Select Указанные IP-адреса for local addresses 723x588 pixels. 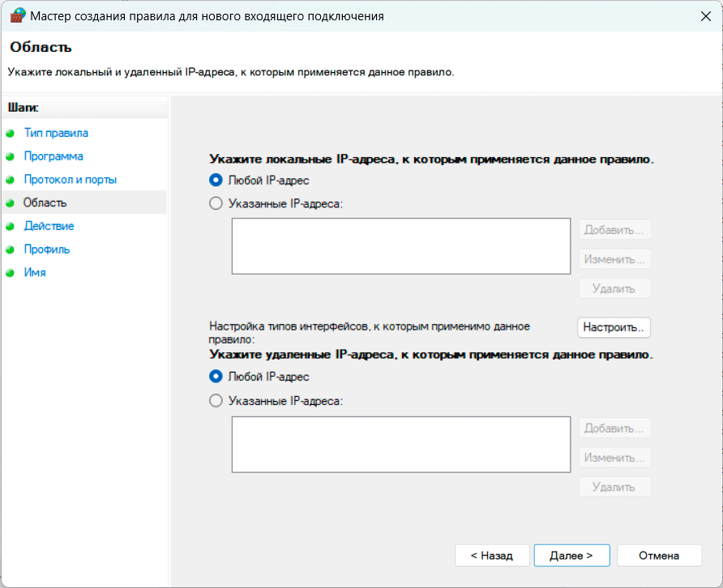pos(216,204)
